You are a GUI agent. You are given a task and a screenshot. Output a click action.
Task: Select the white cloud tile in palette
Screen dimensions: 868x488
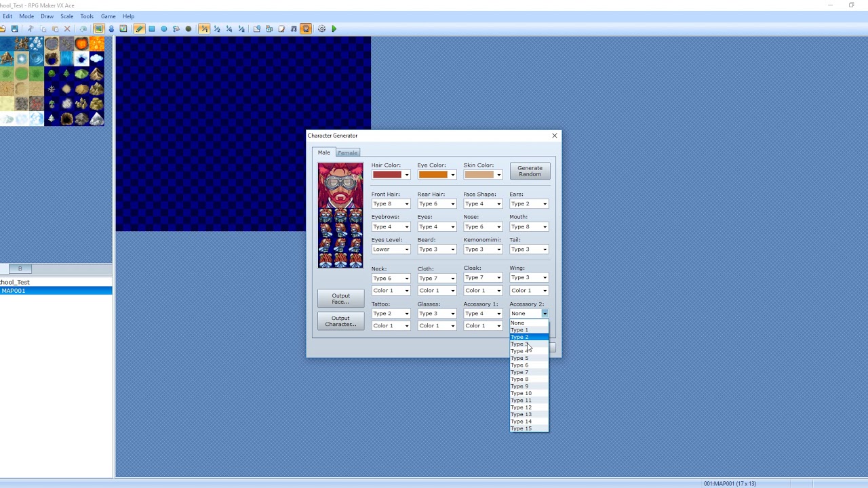96,59
